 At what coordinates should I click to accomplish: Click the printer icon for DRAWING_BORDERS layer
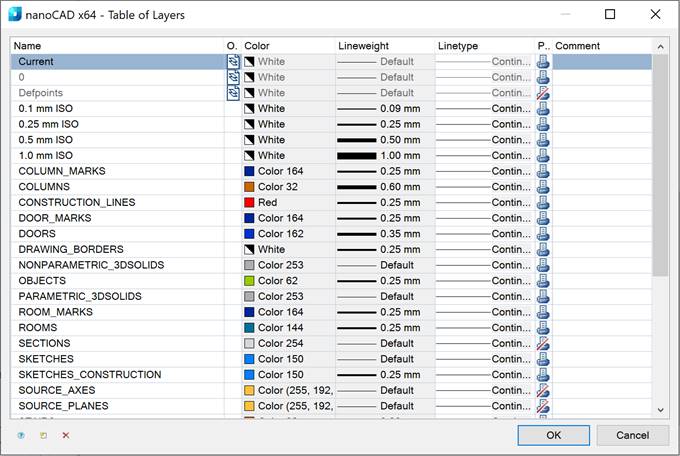pos(543,249)
